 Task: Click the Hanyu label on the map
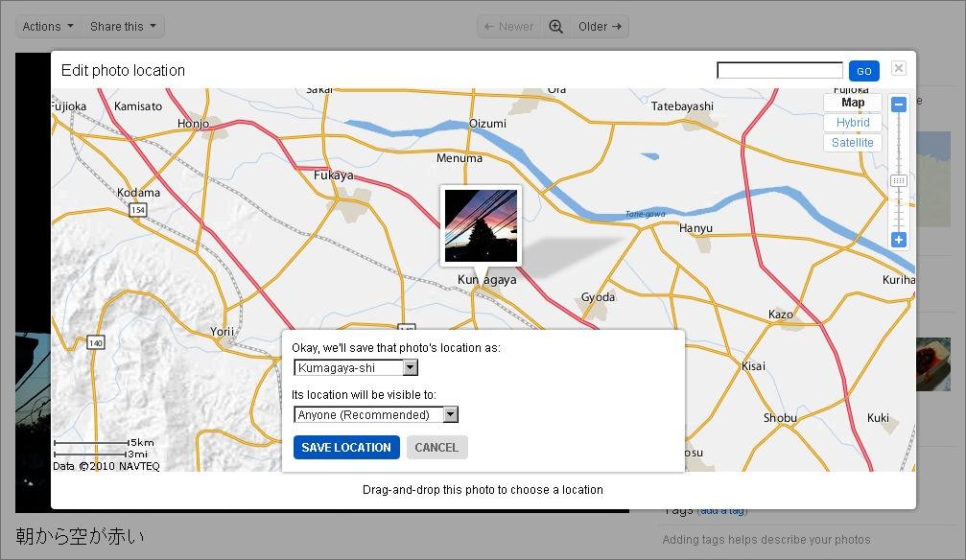(695, 228)
